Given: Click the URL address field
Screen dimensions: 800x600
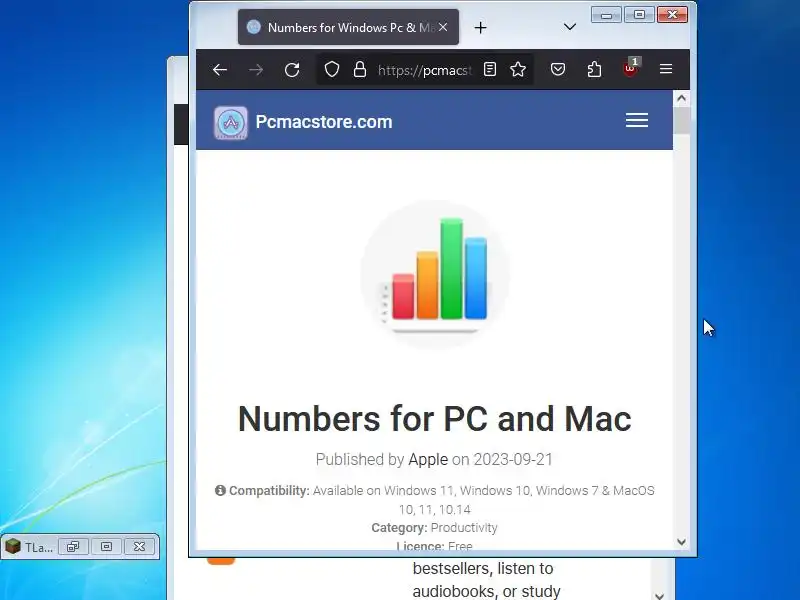Looking at the screenshot, I should pos(424,70).
